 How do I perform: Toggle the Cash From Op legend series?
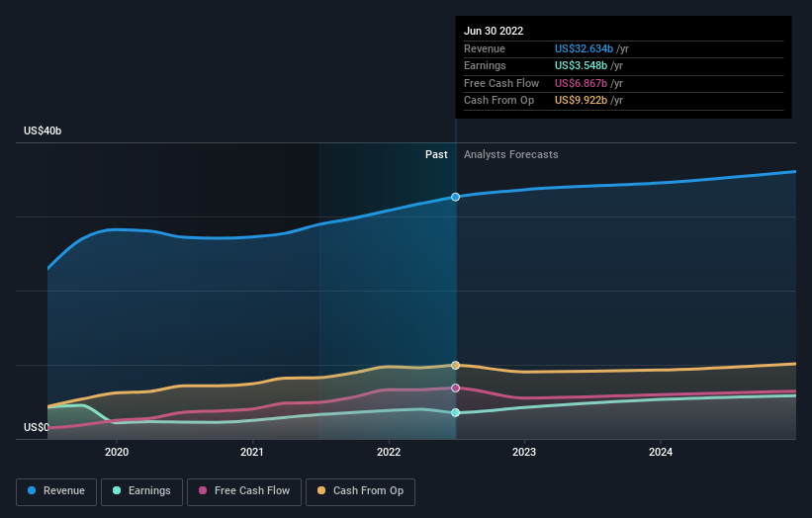(360, 491)
